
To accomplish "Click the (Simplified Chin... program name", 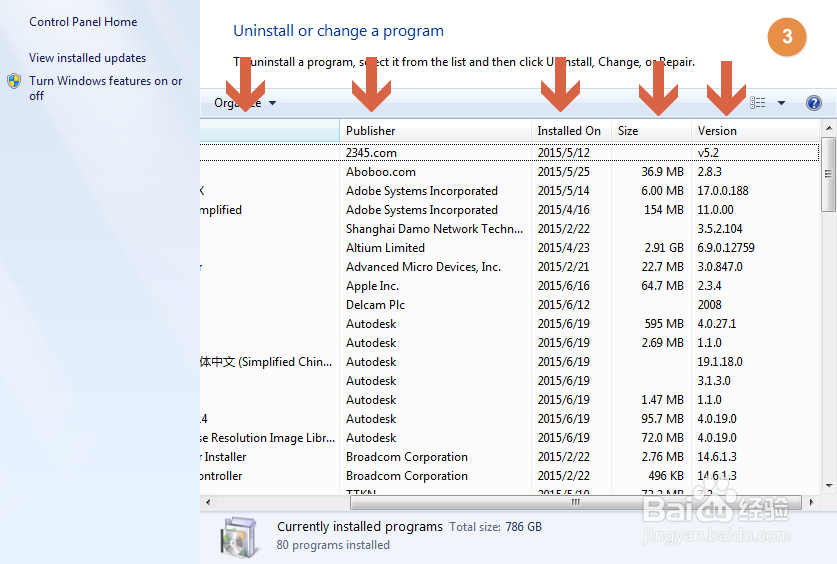I will pos(266,362).
